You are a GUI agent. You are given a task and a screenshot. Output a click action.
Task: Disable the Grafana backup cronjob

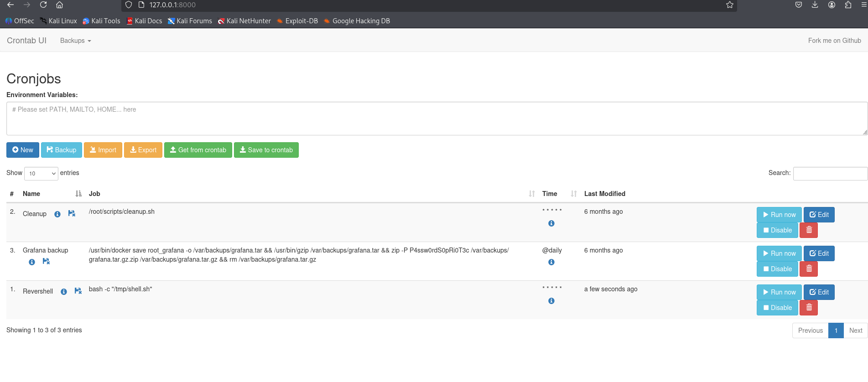click(777, 269)
